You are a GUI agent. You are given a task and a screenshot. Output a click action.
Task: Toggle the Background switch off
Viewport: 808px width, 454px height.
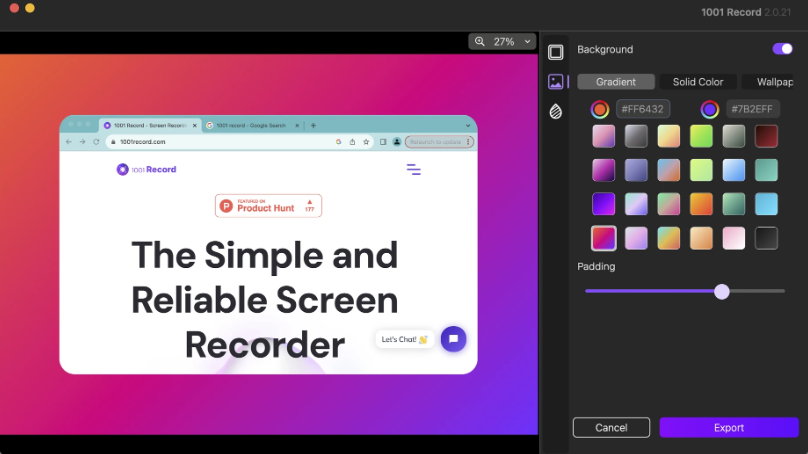tap(782, 49)
